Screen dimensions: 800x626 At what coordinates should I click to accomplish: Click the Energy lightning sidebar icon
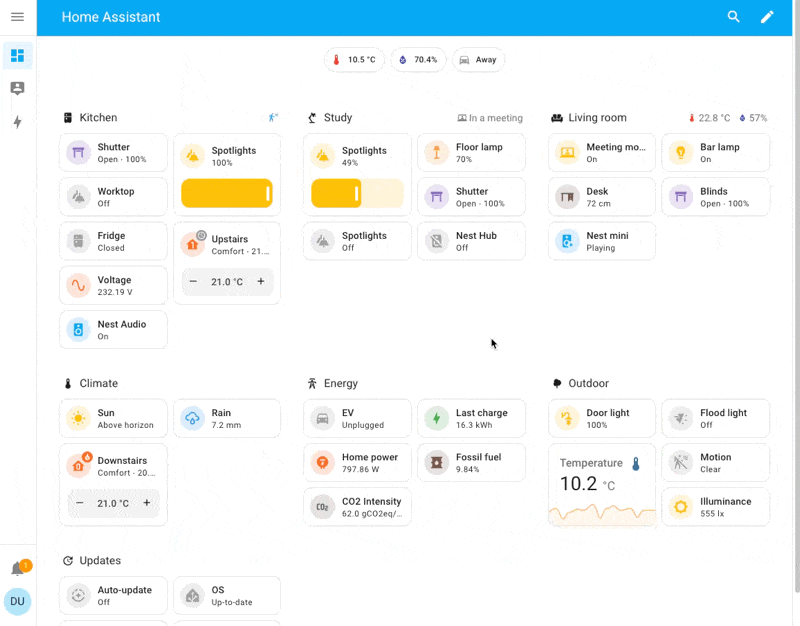(17, 122)
